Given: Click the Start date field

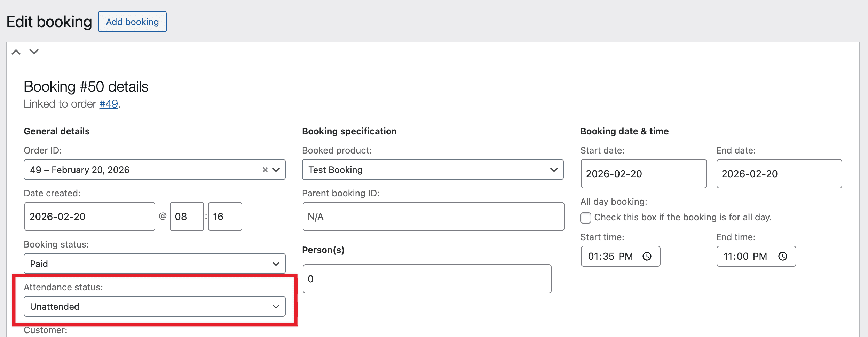Looking at the screenshot, I should tap(643, 174).
